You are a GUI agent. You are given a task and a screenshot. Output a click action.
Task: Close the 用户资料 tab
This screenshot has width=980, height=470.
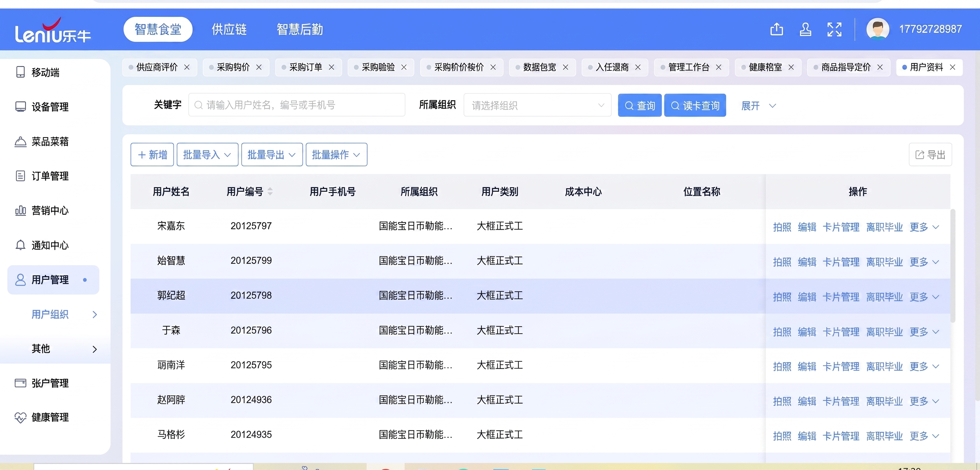[953, 67]
